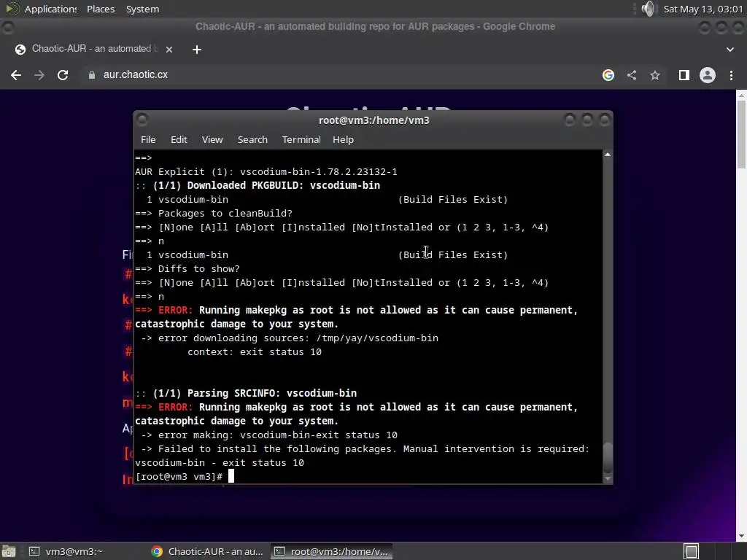The width and height of the screenshot is (747, 560).
Task: Select the Chaotic-AUR browser tab
Action: coord(94,49)
